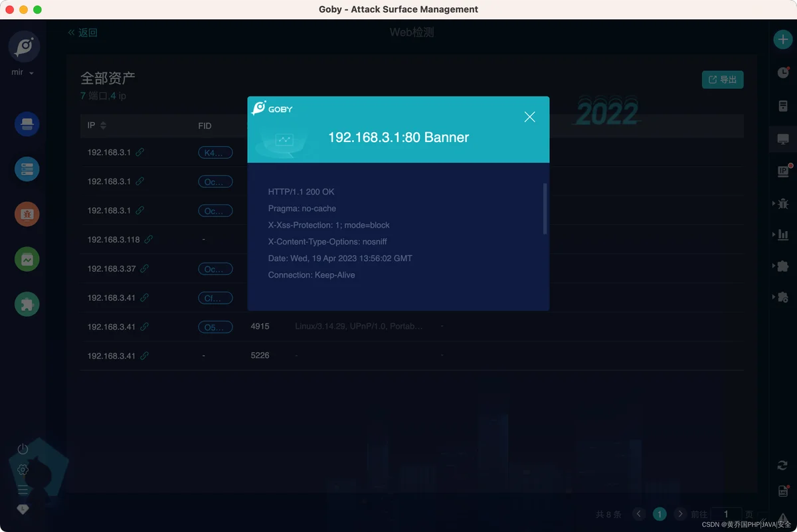This screenshot has height=532, width=797.
Task: Click the 192.168.3.118 IP address text
Action: coord(114,239)
